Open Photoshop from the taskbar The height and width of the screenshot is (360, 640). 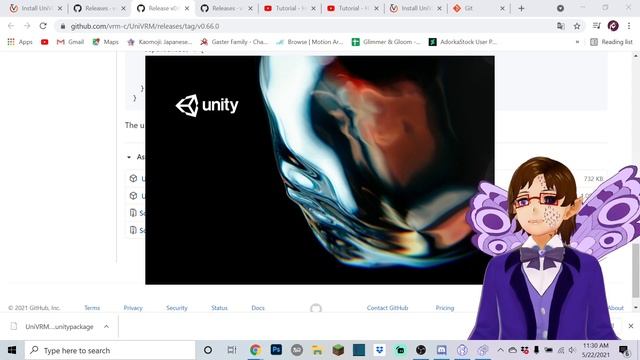276,350
